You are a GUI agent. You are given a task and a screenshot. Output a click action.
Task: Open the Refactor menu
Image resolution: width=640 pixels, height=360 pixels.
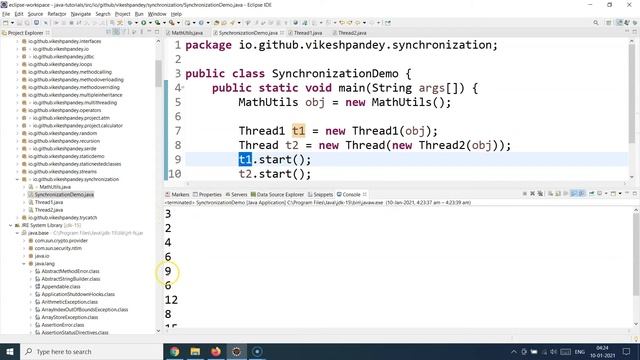(57, 14)
